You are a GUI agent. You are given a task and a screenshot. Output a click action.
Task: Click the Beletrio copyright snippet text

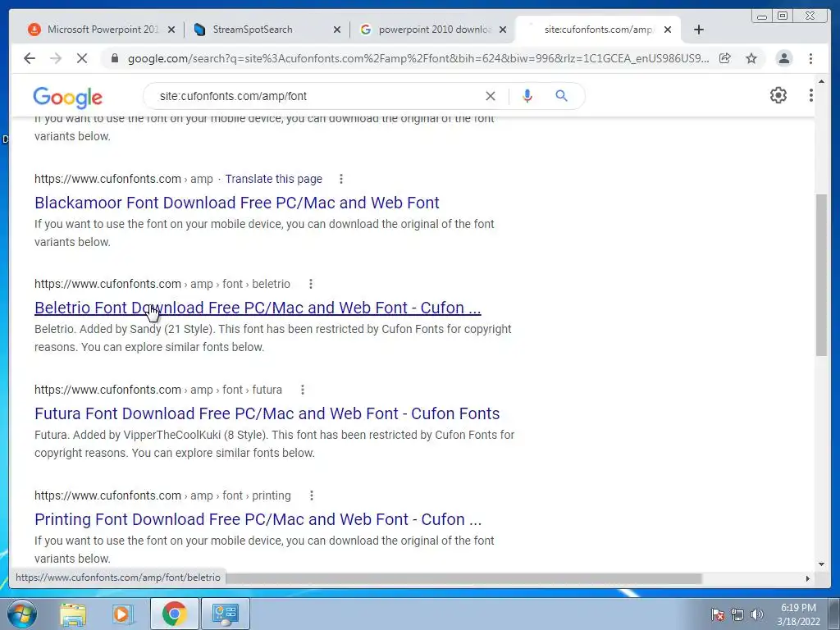pos(272,338)
